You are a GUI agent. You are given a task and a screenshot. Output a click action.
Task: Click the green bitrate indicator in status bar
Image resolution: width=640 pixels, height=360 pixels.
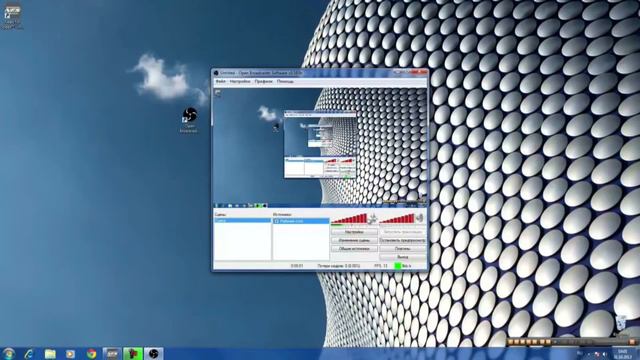coord(398,266)
